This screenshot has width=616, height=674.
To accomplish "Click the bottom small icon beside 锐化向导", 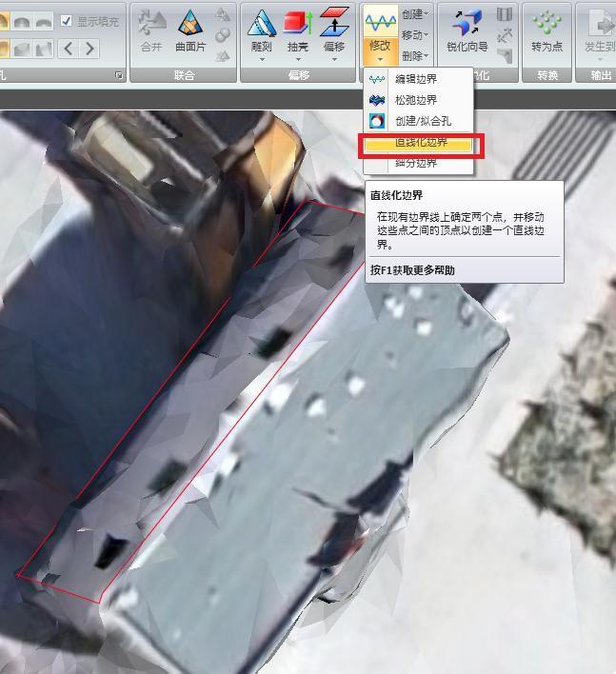I will pyautogui.click(x=505, y=56).
